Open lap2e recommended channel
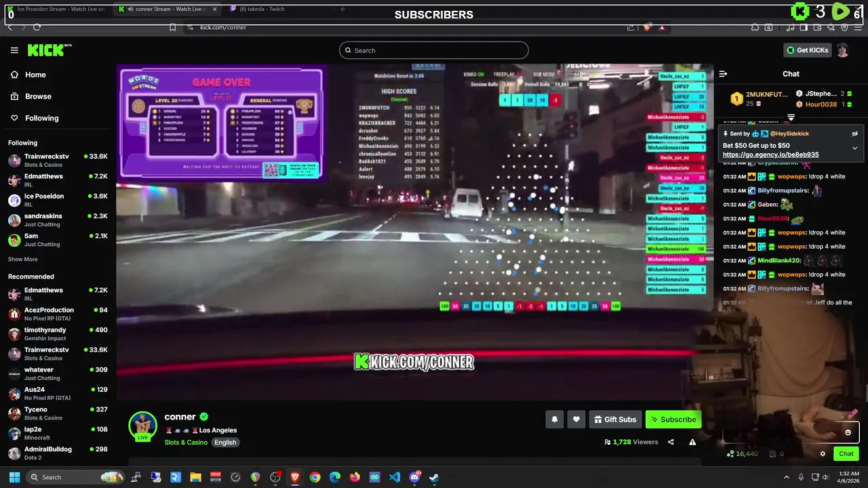868x488 pixels. click(x=58, y=433)
